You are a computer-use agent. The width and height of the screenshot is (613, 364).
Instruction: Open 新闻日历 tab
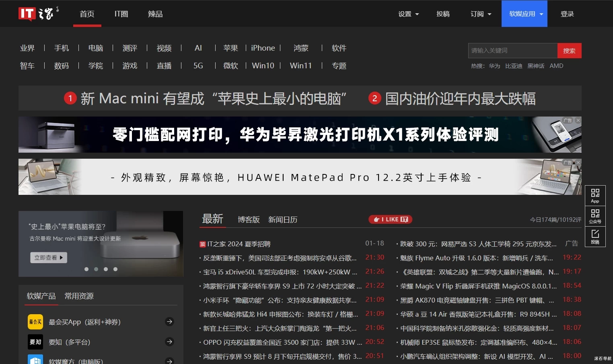tap(283, 219)
